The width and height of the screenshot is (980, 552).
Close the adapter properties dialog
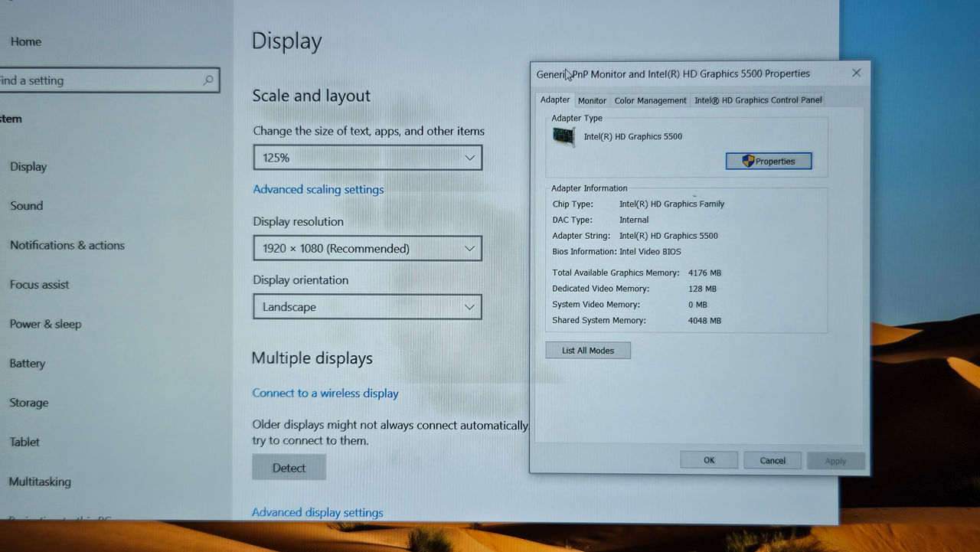click(856, 73)
